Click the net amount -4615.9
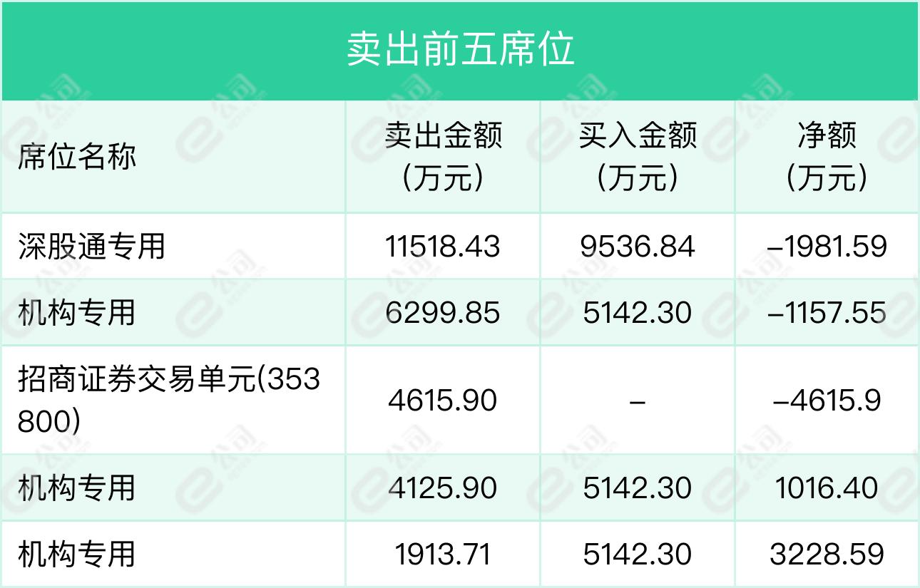The image size is (920, 588). pyautogui.click(x=827, y=401)
